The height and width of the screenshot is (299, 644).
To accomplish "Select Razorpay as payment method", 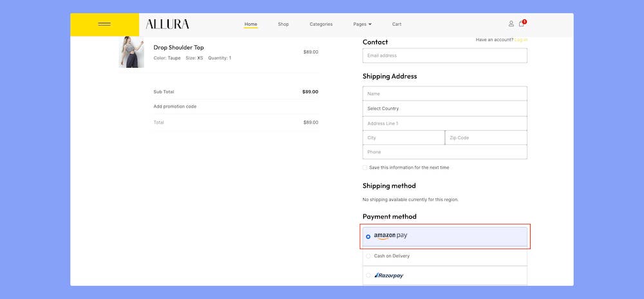I will coord(368,275).
